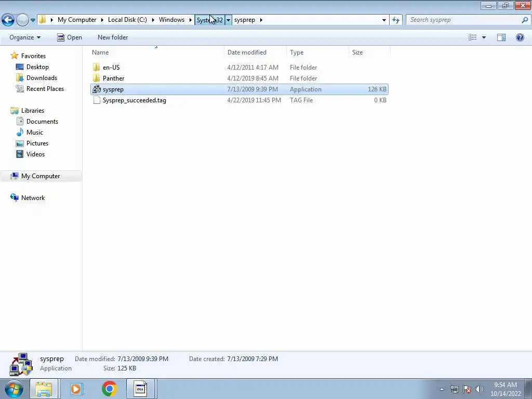Screen dimensions: 532x399
Task: Show hidden tray icons arrow
Action: tap(442, 389)
